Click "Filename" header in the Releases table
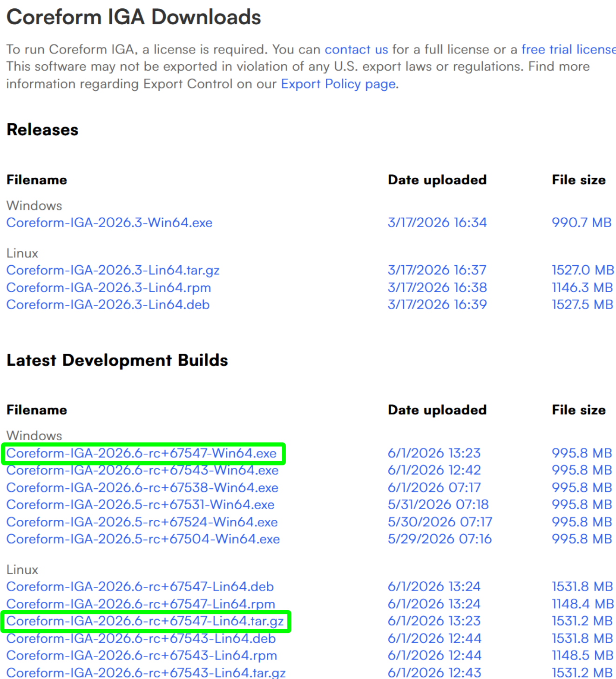The width and height of the screenshot is (616, 679). point(37,180)
